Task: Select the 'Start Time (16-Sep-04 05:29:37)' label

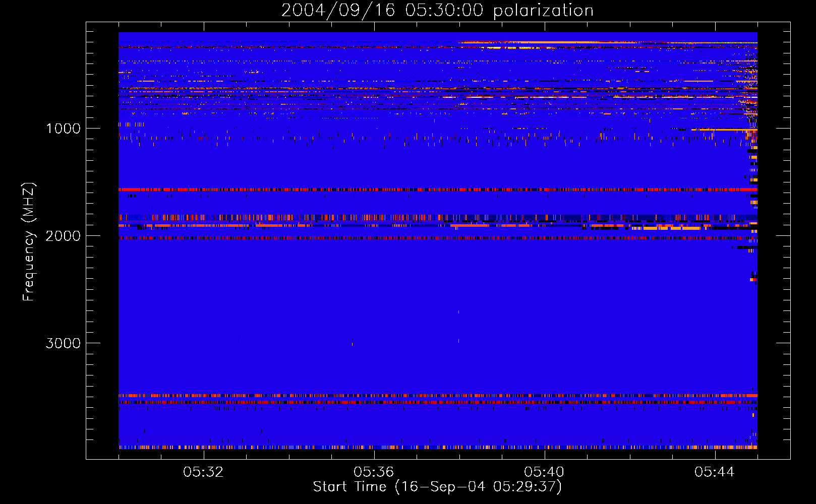Action: click(437, 487)
